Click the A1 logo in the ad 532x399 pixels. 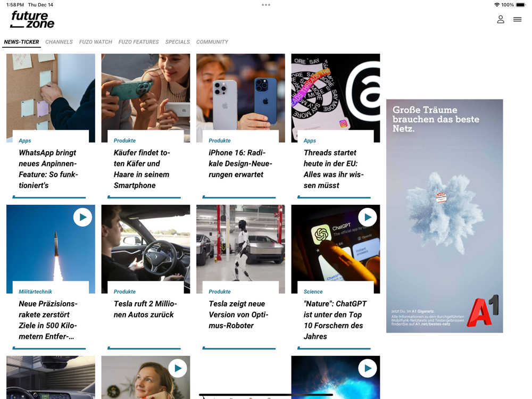(x=483, y=311)
